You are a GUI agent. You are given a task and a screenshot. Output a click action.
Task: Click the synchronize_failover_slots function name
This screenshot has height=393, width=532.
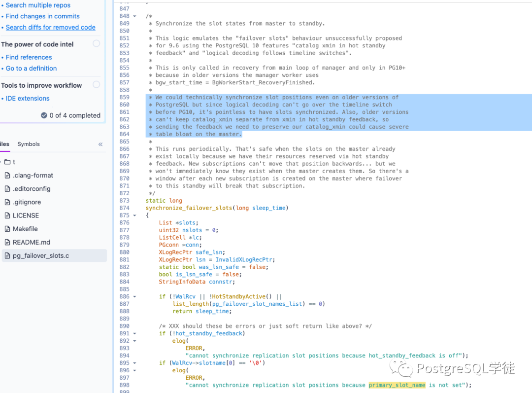pos(189,208)
